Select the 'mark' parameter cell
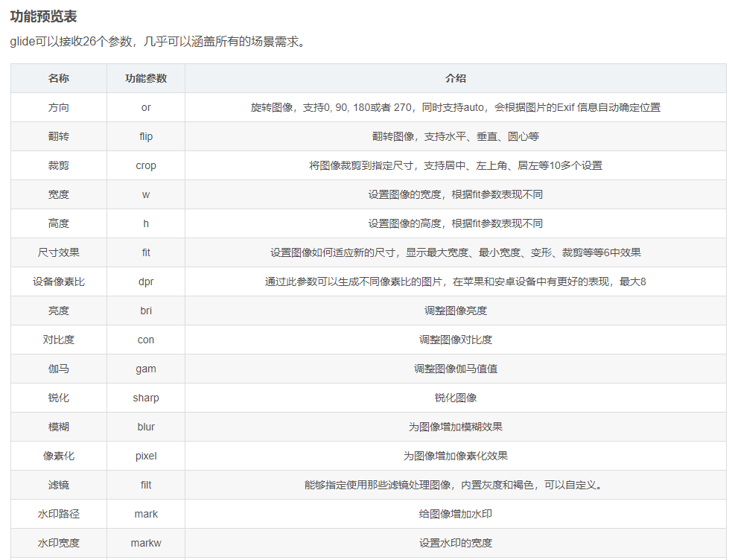 pyautogui.click(x=146, y=515)
